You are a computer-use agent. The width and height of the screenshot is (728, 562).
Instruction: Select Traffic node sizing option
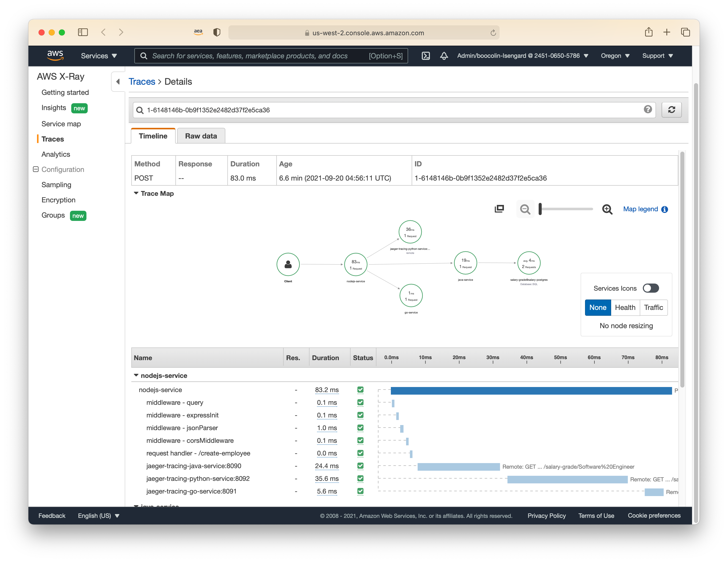653,308
